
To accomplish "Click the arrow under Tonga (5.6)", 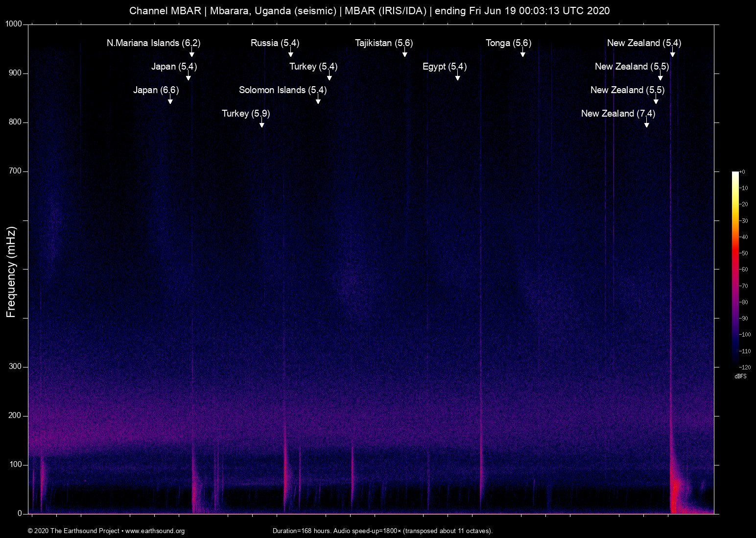I will click(x=523, y=53).
